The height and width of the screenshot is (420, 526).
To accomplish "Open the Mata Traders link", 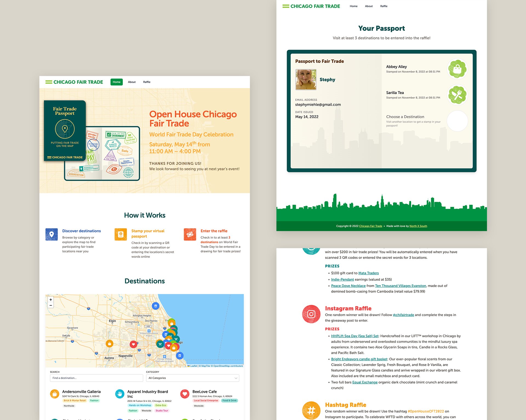I will coord(368,273).
